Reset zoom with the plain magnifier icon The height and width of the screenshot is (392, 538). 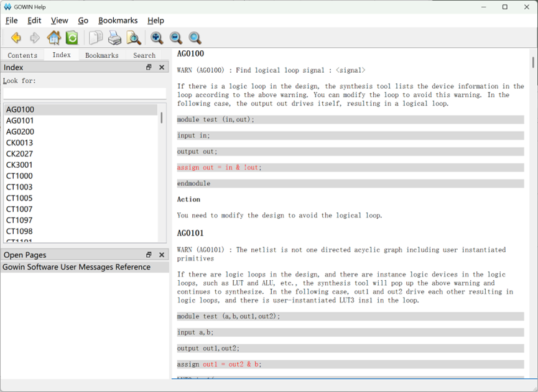tap(195, 38)
